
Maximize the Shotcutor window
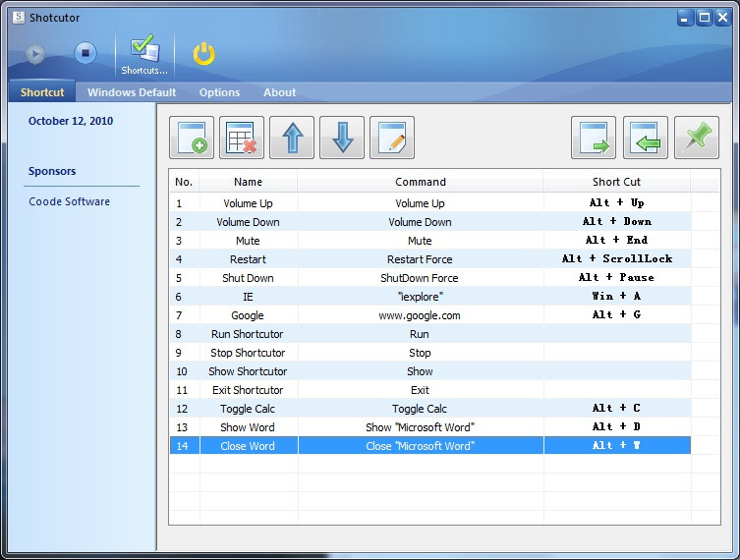[x=705, y=18]
